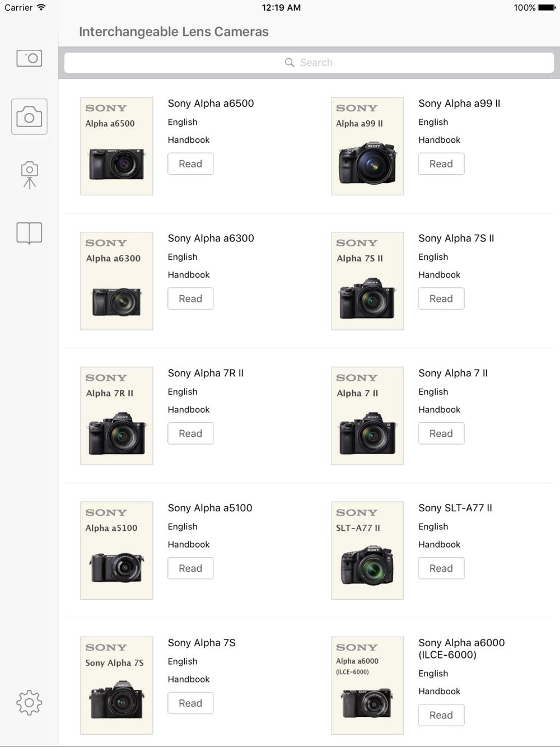Open the compact camera category icon in the sidebar
Screen dimensions: 560x747
click(29, 58)
